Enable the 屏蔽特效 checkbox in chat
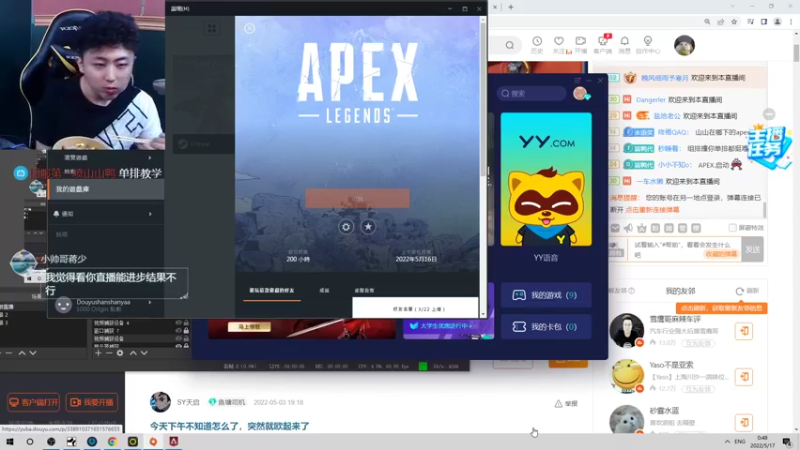The image size is (800, 450). [733, 228]
